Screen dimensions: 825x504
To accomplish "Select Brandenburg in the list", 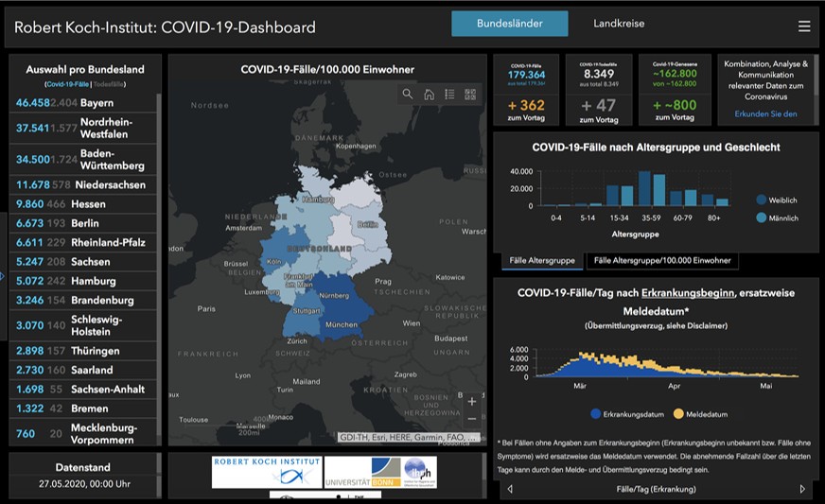I will [x=83, y=301].
